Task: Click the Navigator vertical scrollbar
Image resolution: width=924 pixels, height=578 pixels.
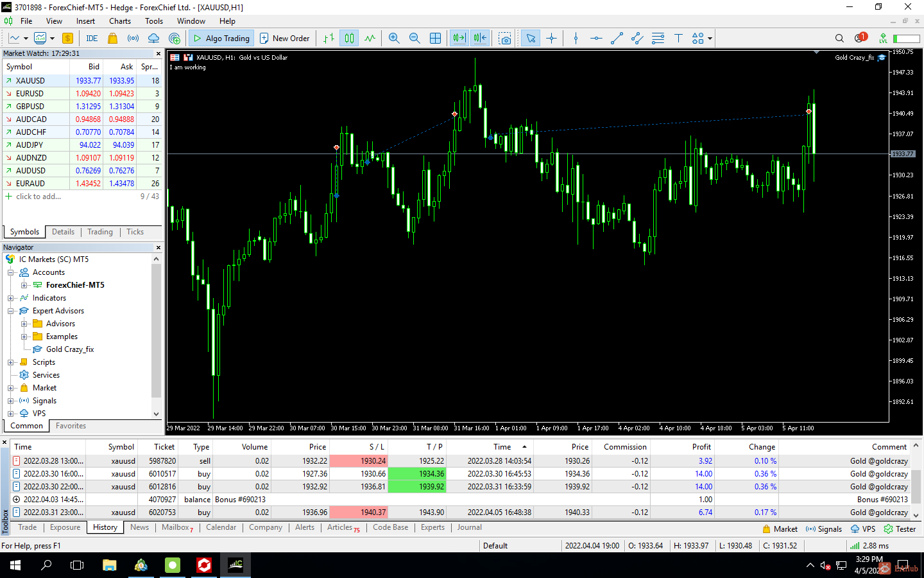Action: pyautogui.click(x=156, y=330)
